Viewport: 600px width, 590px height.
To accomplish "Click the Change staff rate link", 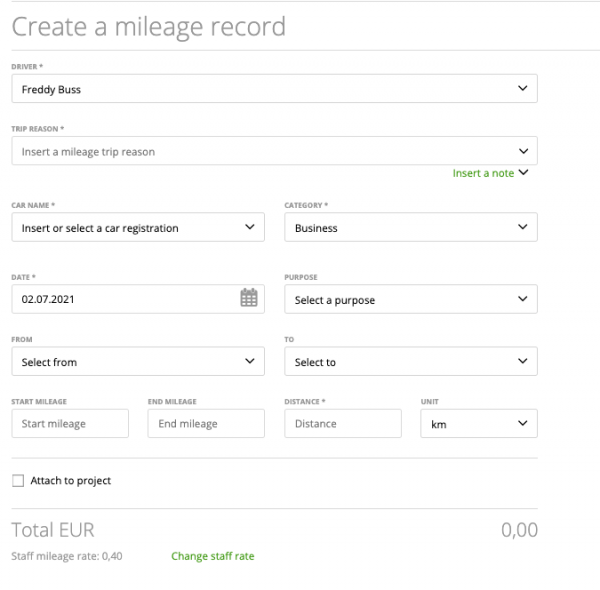I will click(212, 556).
